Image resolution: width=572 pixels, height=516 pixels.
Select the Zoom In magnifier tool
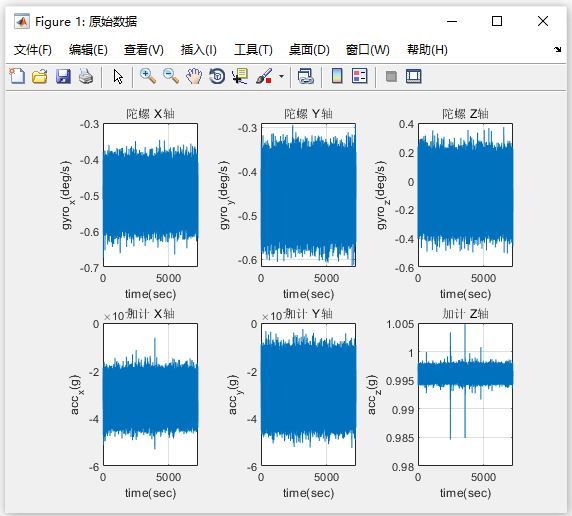point(148,76)
